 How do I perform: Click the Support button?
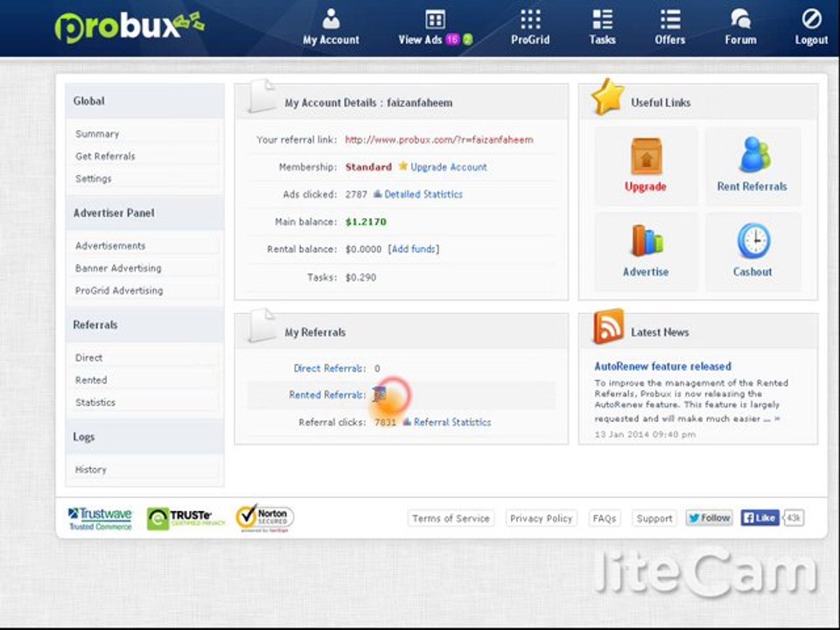654,518
